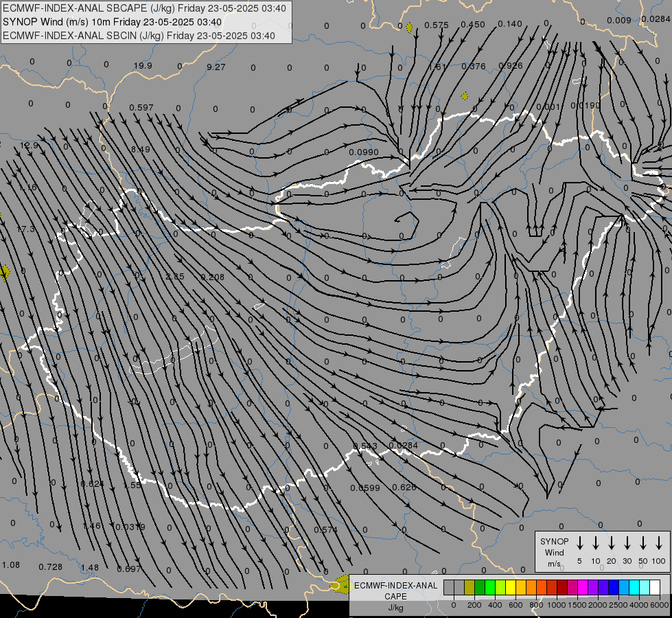Click the 0.926 value on the map
672x618 pixels.
[511, 66]
